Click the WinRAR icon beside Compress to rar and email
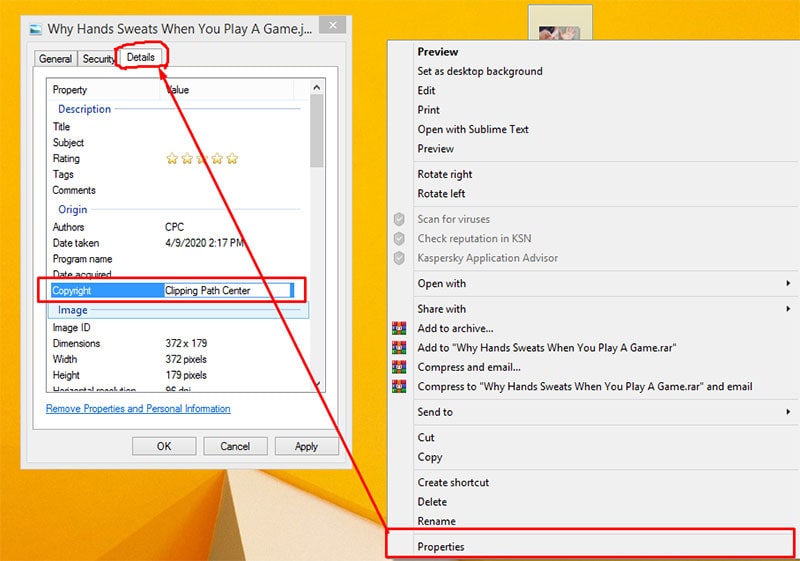 click(399, 386)
